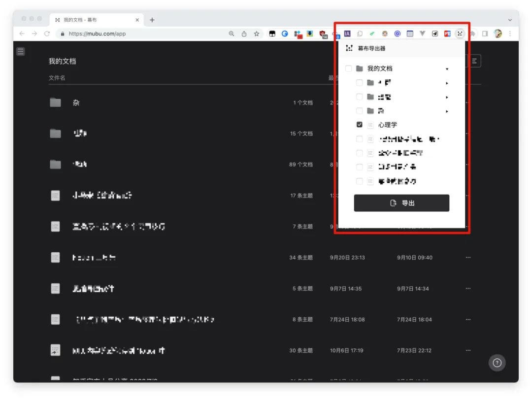The width and height of the screenshot is (532, 399).
Task: Select the checkbox of the first subfolder
Action: click(x=359, y=83)
